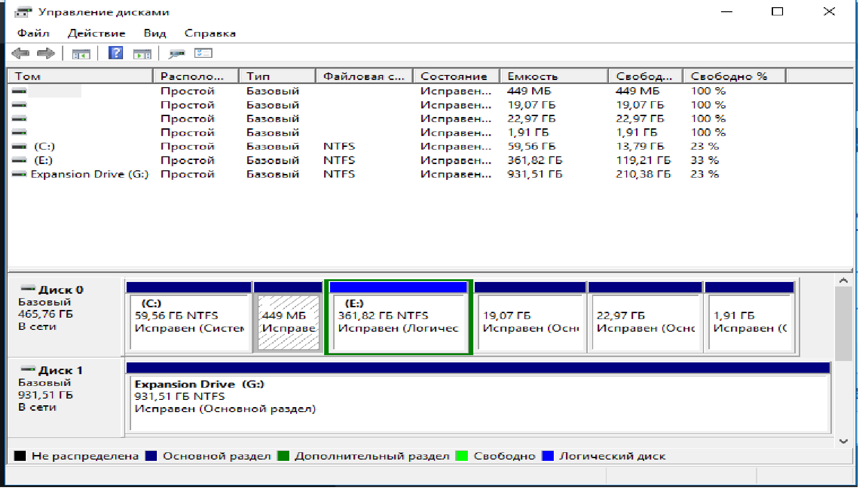Screen dimensions: 868x488
Task: Open the Справка menu
Action: (x=210, y=33)
